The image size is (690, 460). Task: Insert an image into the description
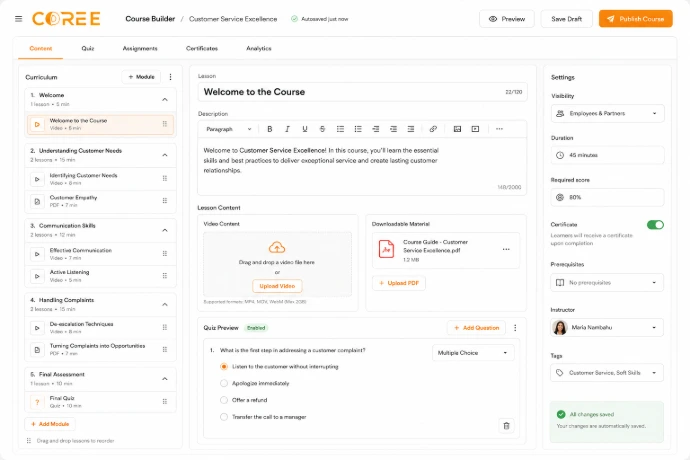point(457,129)
